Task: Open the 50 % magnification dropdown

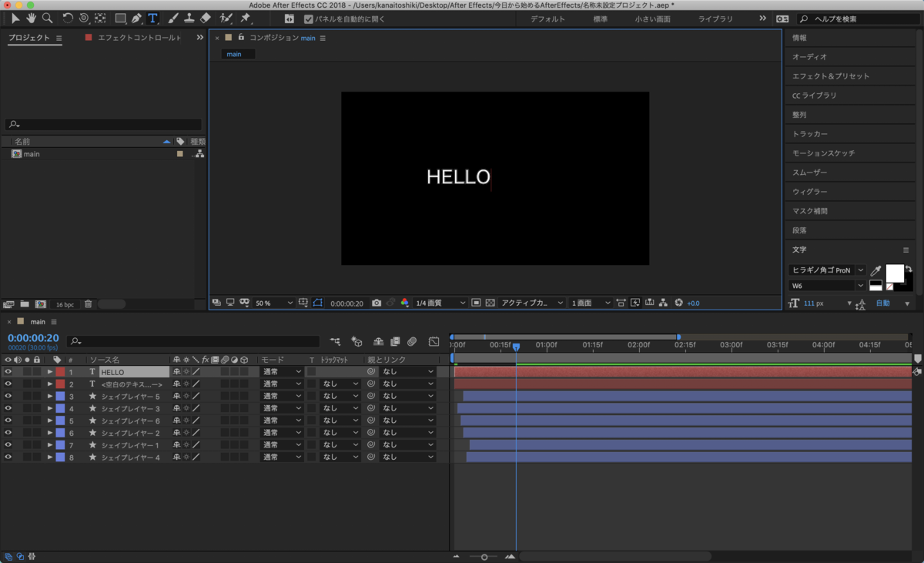Action: pyautogui.click(x=274, y=303)
